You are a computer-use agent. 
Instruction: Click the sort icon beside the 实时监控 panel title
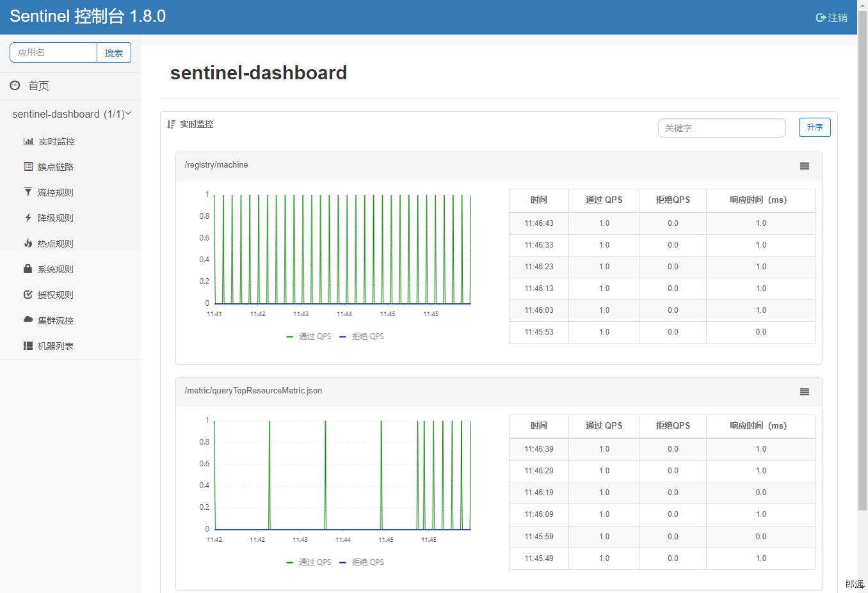[171, 124]
